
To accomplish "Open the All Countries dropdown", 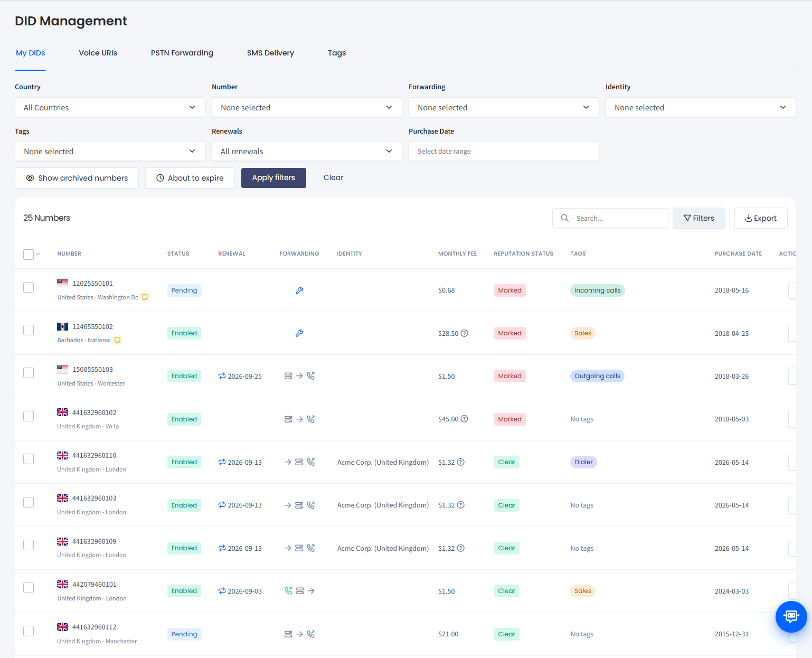I will [110, 107].
